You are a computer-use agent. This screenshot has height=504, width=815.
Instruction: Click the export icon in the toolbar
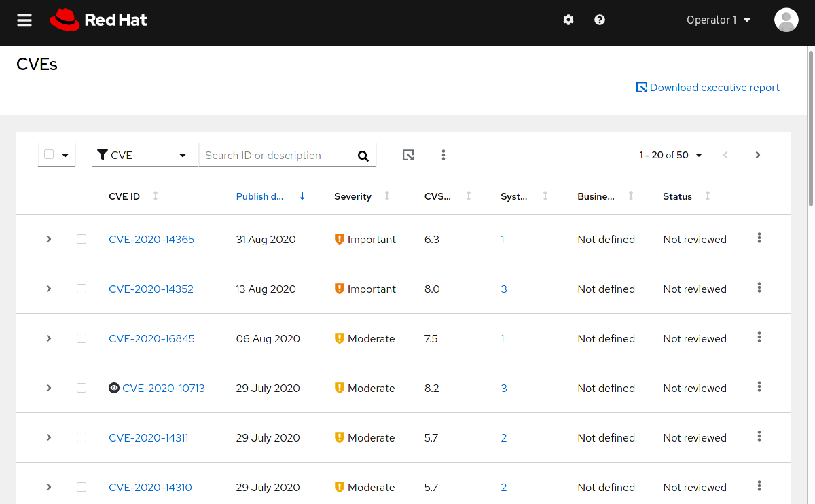pos(408,156)
